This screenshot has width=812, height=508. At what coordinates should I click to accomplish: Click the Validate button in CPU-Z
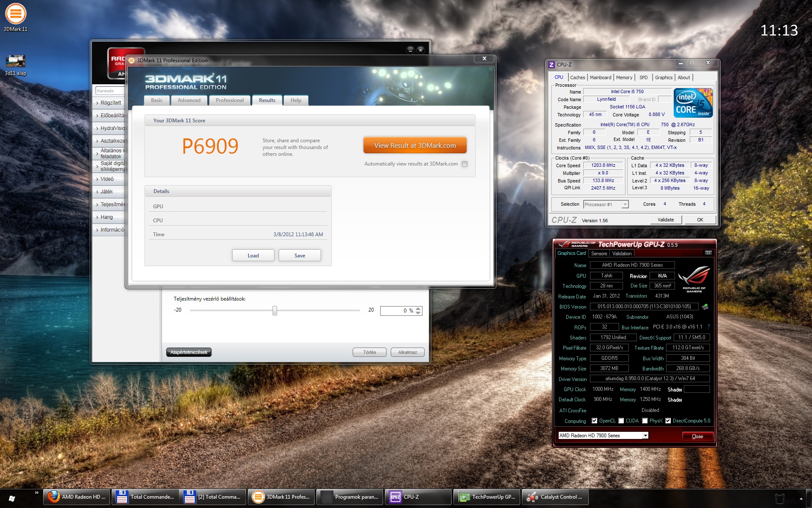pos(666,220)
